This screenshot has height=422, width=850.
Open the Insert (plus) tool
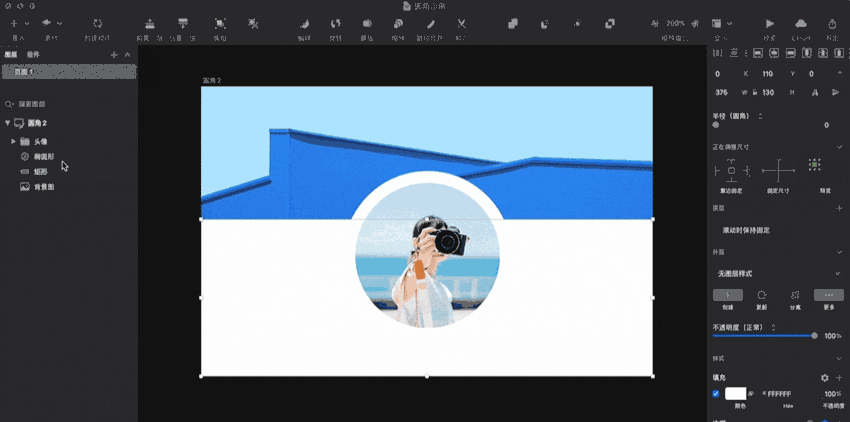coord(14,24)
